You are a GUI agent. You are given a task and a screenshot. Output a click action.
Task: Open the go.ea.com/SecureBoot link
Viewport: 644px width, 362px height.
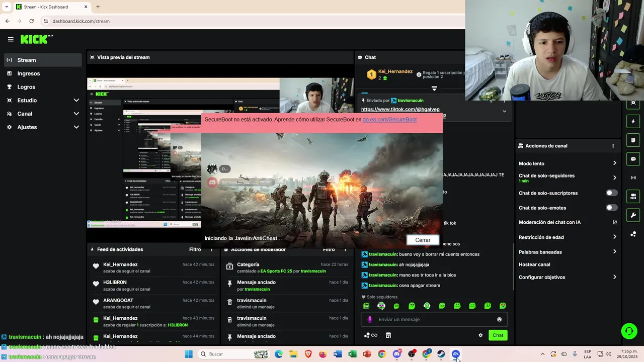(389, 120)
